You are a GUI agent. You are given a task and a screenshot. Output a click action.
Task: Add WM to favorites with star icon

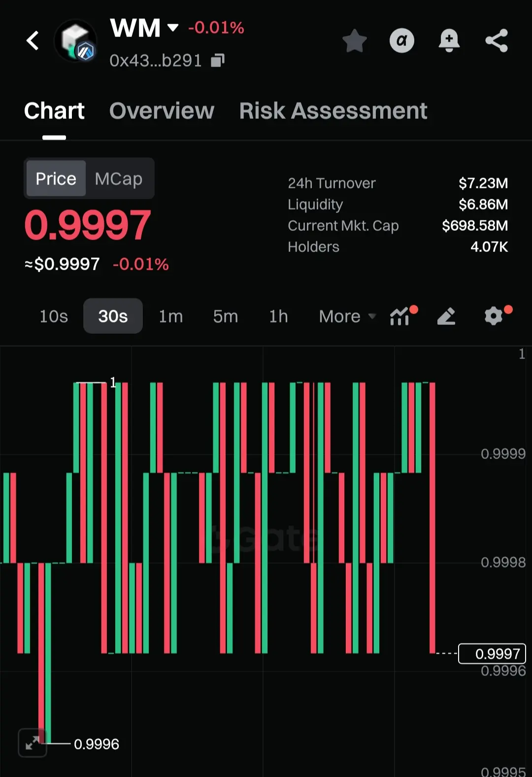(x=355, y=40)
